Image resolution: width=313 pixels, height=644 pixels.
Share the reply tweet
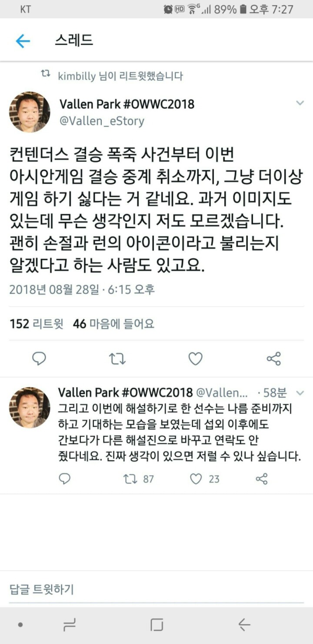coord(262,479)
